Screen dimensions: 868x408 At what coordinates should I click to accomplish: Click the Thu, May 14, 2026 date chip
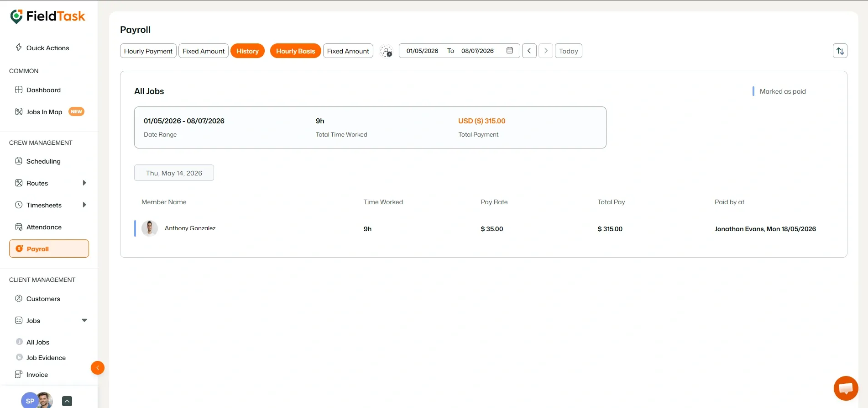[x=174, y=173]
